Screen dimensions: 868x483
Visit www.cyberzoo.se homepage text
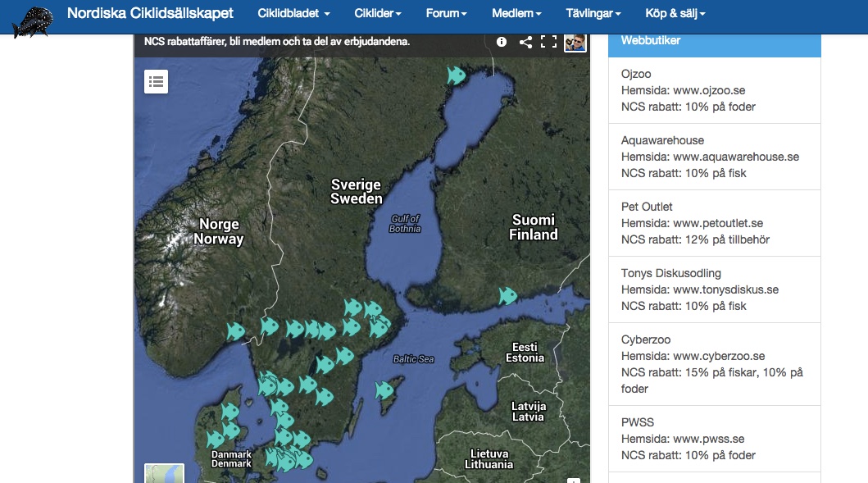719,356
